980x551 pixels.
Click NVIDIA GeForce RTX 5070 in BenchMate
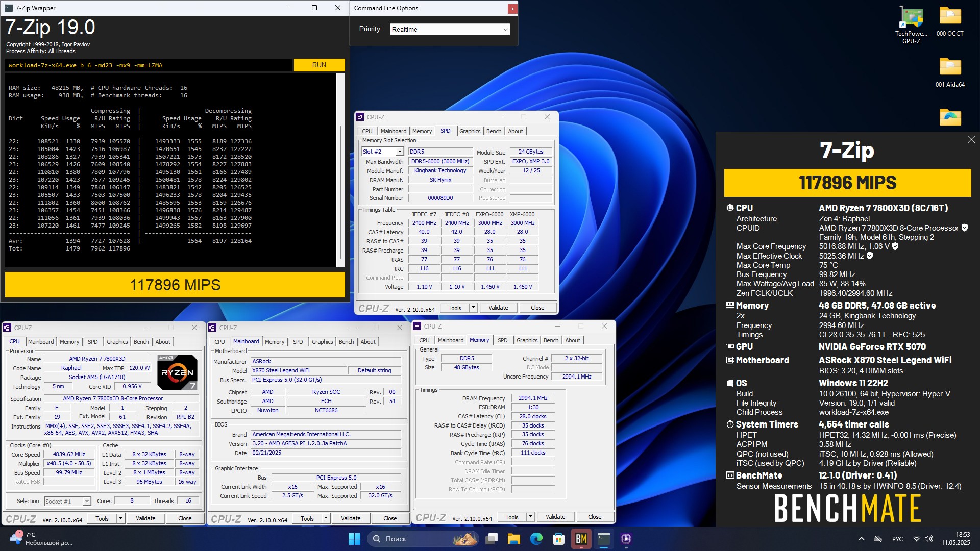pos(872,347)
